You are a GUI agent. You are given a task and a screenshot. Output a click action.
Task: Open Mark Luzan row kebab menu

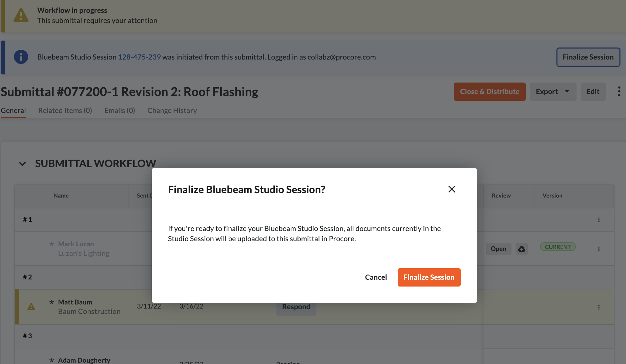click(599, 249)
